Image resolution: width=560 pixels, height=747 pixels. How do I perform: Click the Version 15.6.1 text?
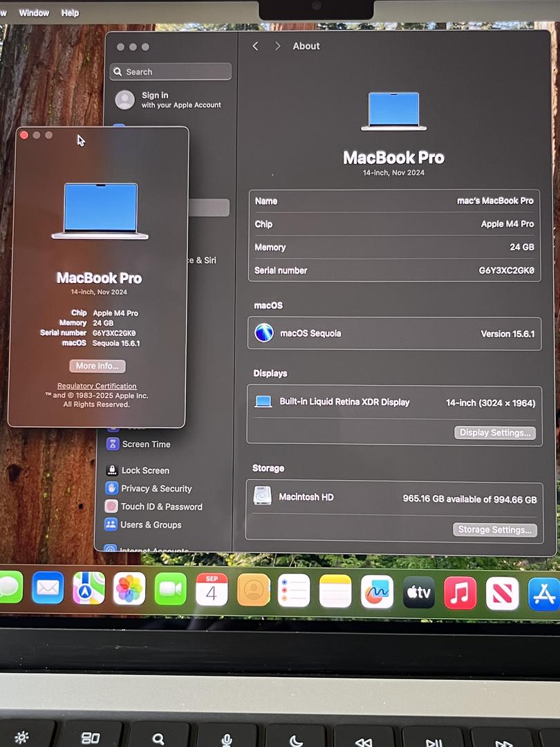(x=507, y=333)
